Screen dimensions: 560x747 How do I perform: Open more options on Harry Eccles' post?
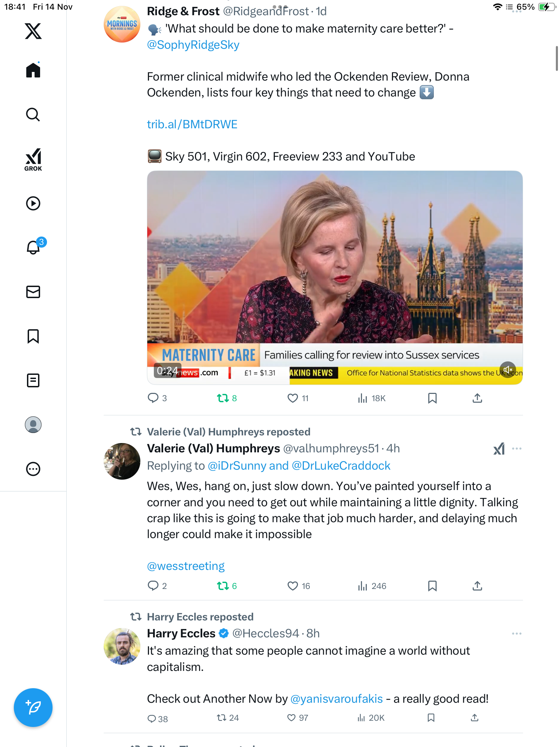pyautogui.click(x=516, y=634)
